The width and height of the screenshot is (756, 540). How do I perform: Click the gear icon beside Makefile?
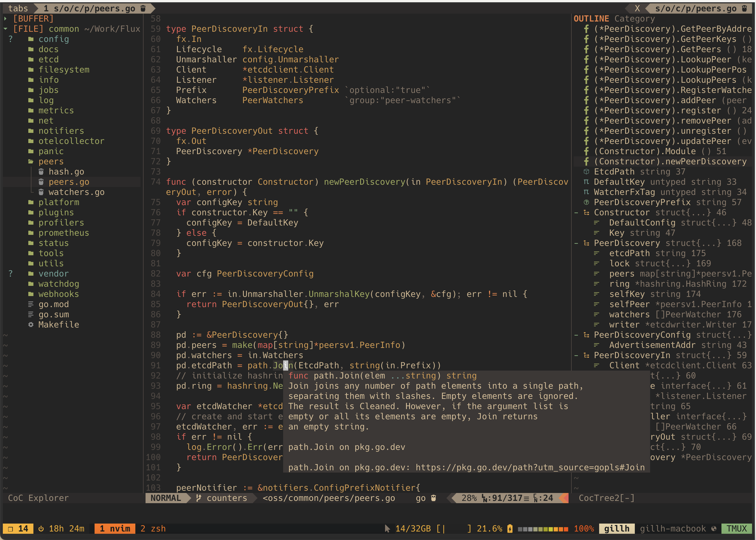click(31, 324)
